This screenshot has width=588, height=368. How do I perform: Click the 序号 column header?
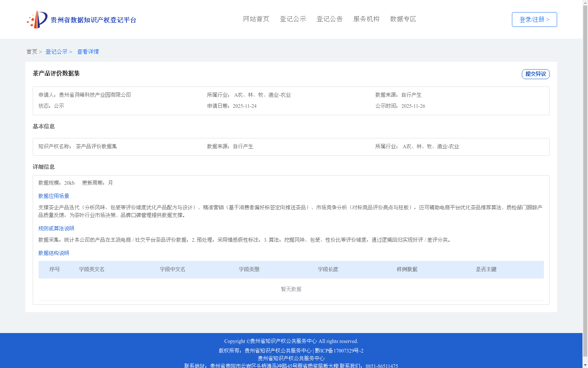click(x=55, y=269)
